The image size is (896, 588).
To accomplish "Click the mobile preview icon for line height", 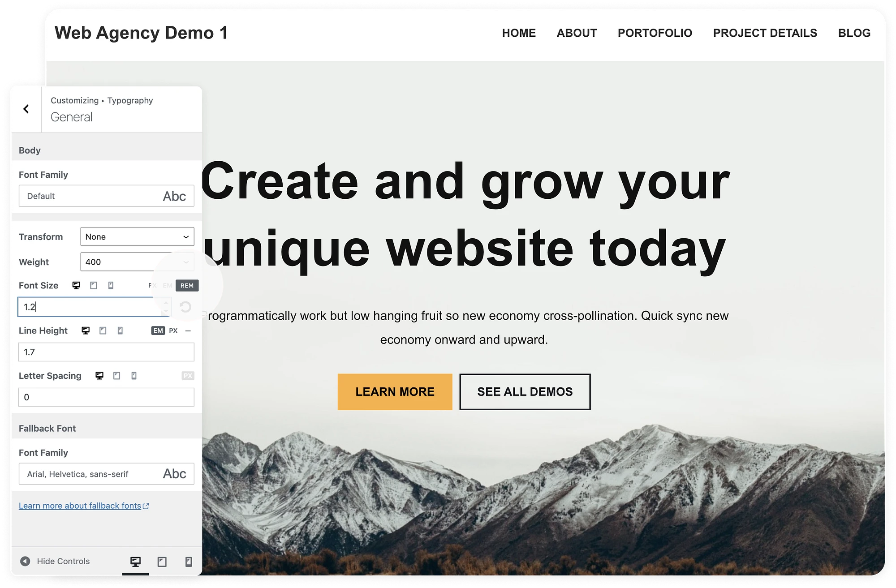I will tap(121, 330).
